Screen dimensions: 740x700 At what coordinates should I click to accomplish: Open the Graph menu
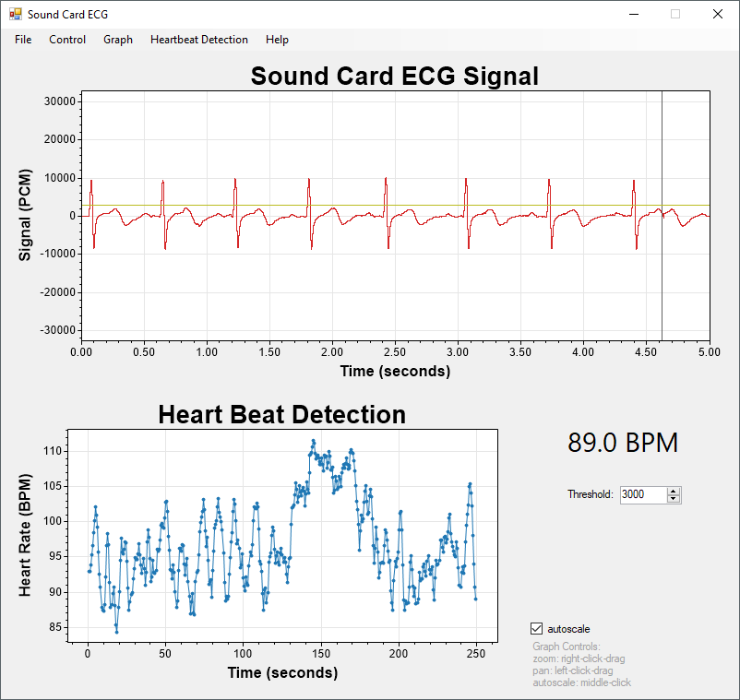click(117, 40)
